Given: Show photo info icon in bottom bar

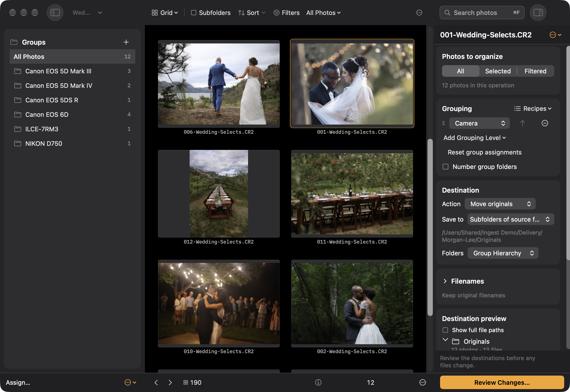Looking at the screenshot, I should coord(318,382).
